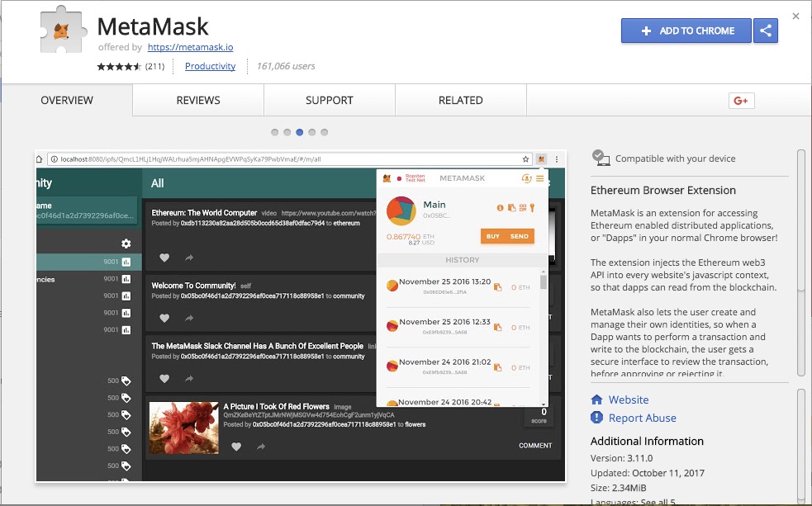This screenshot has width=812, height=506.
Task: Click the red flowers picture thumbnail
Action: coord(178,428)
